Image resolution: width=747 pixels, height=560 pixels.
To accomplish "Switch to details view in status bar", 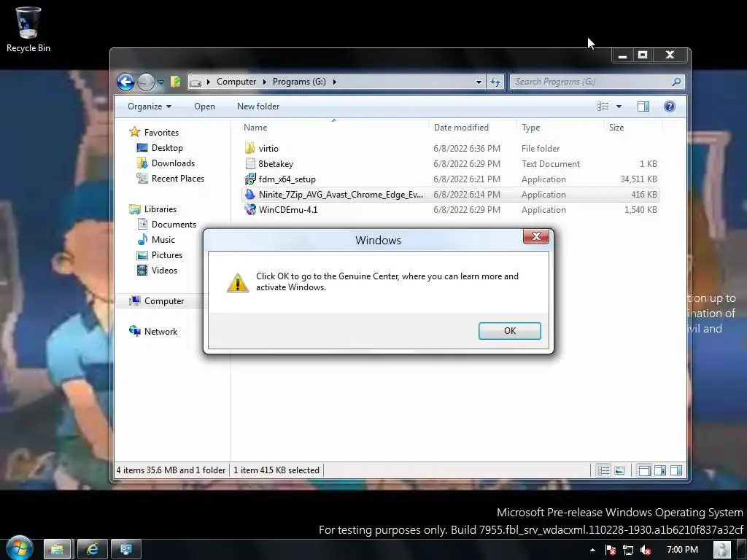I will pos(603,470).
